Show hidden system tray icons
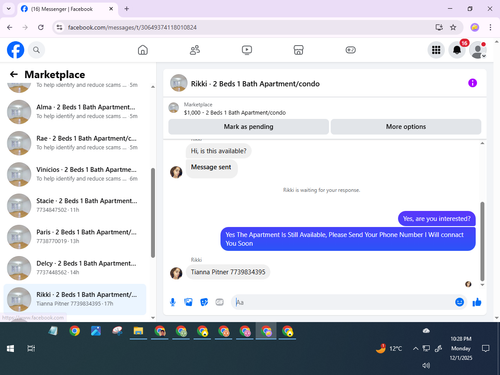Image resolution: width=500 pixels, height=375 pixels. click(415, 349)
